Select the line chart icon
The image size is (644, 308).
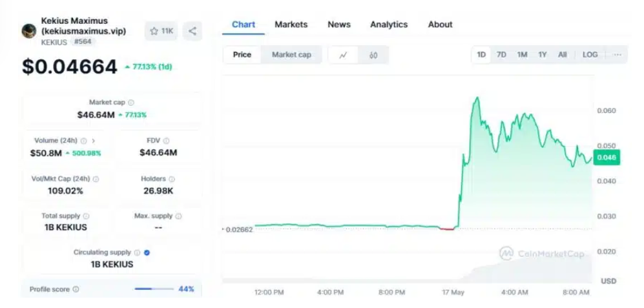(343, 55)
